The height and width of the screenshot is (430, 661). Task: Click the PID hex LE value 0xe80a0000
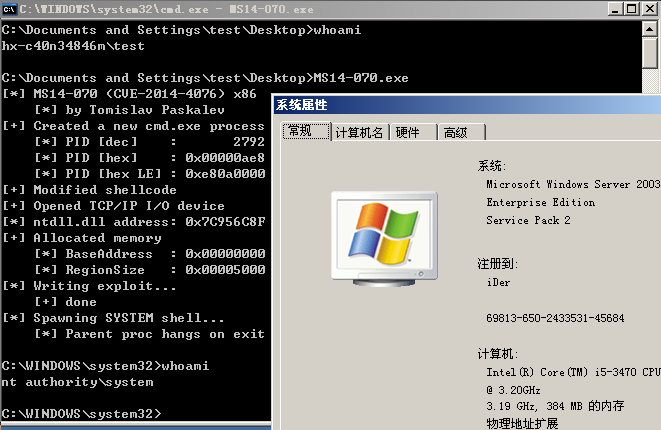(x=225, y=174)
